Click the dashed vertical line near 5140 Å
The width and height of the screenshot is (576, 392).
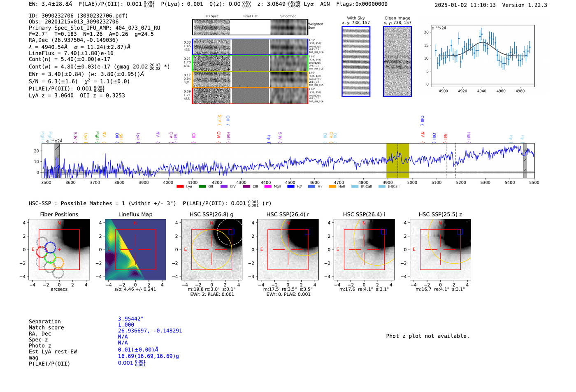[447, 160]
